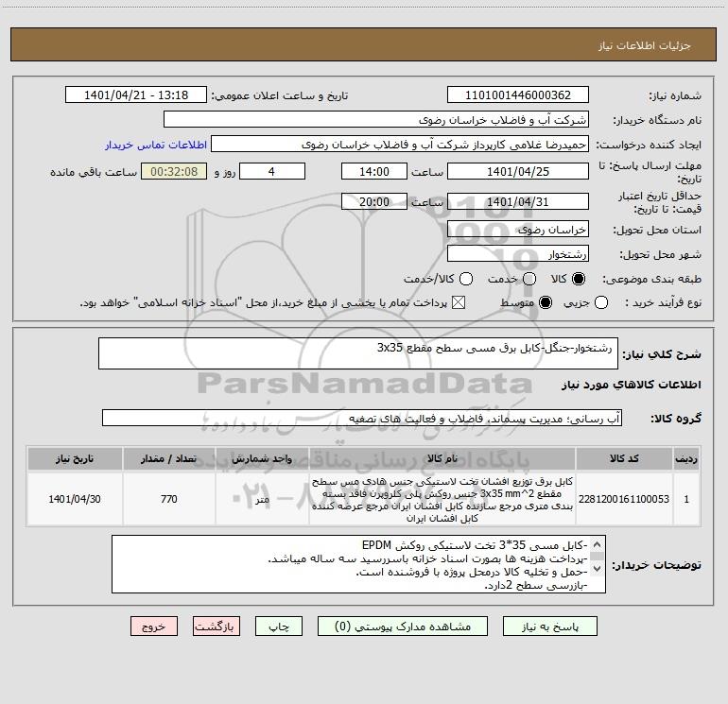Choose متوسط purchase process option
The image size is (728, 704).
click(x=546, y=302)
